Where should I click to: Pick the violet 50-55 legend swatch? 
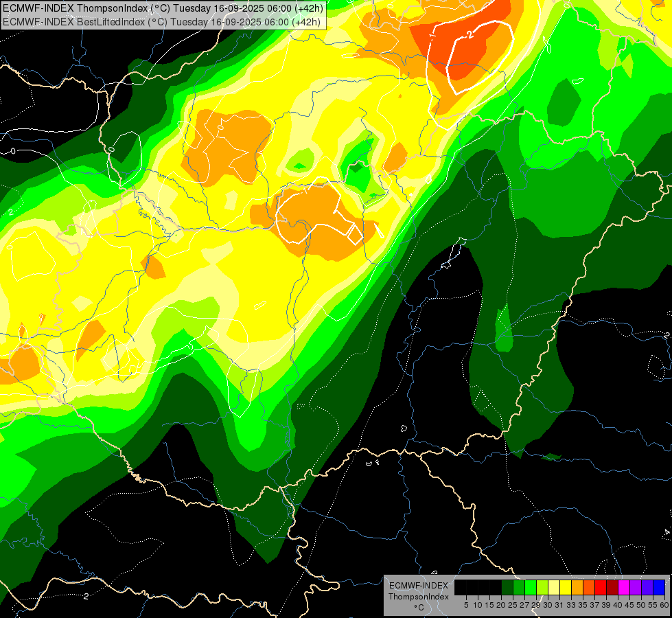click(x=647, y=587)
